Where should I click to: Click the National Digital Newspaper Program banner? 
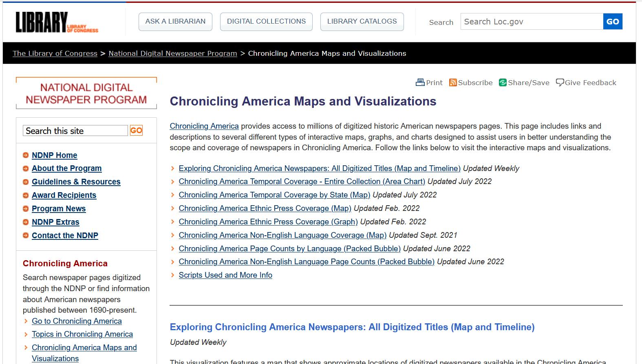point(86,93)
